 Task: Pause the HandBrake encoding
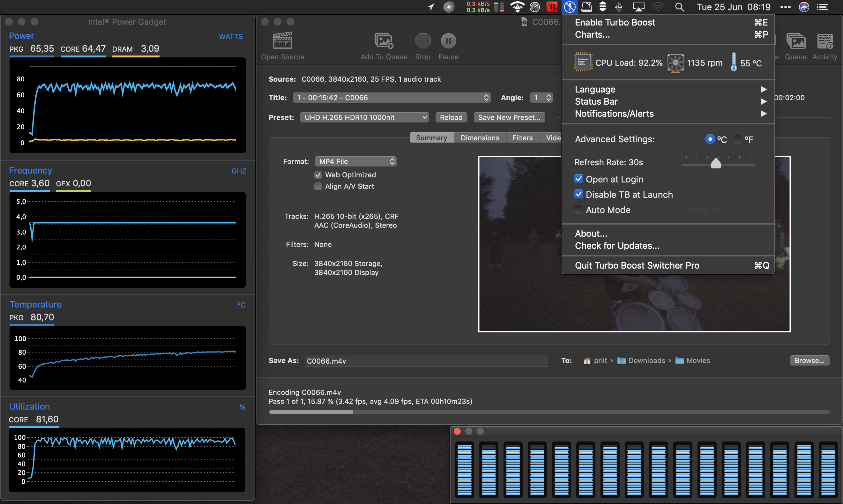[448, 41]
